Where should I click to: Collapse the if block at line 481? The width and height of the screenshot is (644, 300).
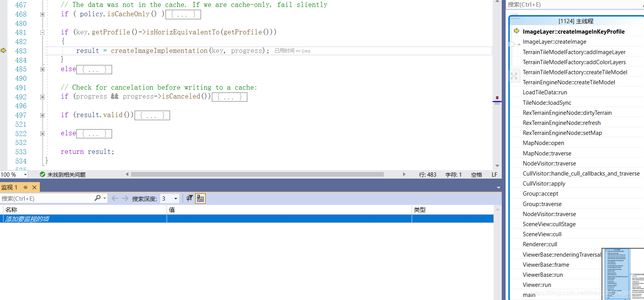pos(43,32)
